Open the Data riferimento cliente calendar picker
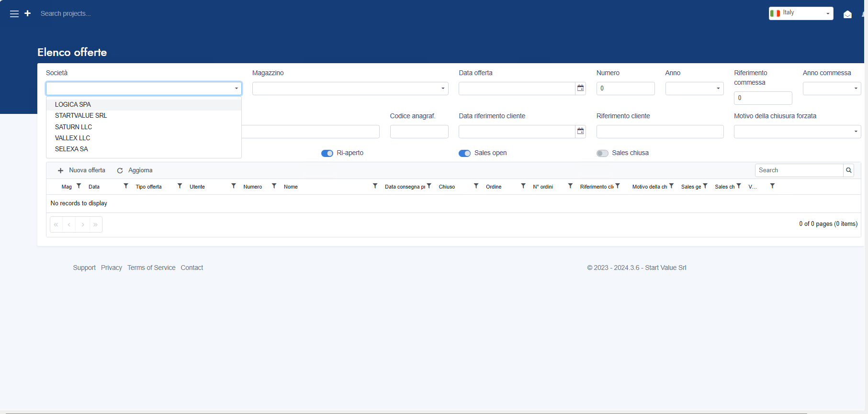The width and height of the screenshot is (868, 414). tap(580, 131)
